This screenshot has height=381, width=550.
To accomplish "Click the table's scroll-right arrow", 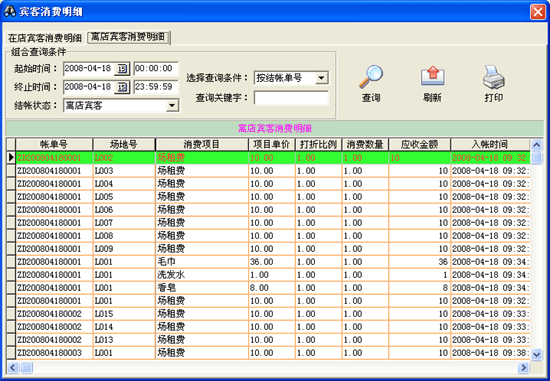I will coord(523,367).
